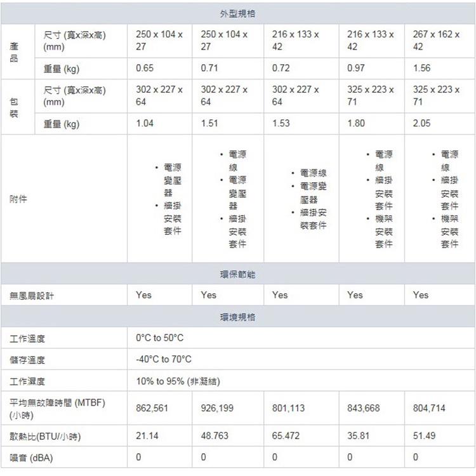Screen dimensions: 476x476
Task: Select the MTBF value 926,199
Action: click(217, 409)
